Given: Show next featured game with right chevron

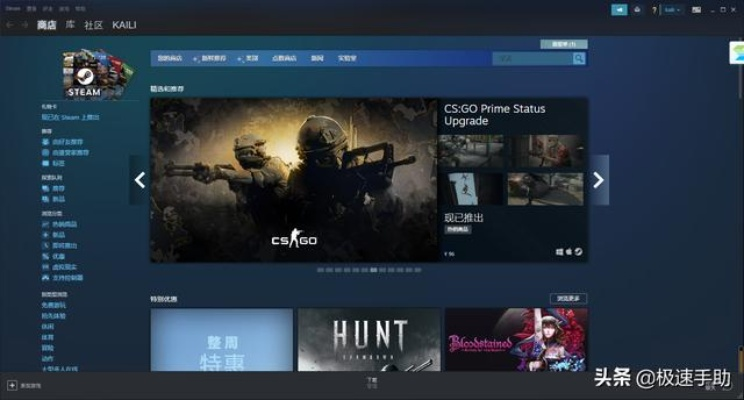Looking at the screenshot, I should 598,180.
